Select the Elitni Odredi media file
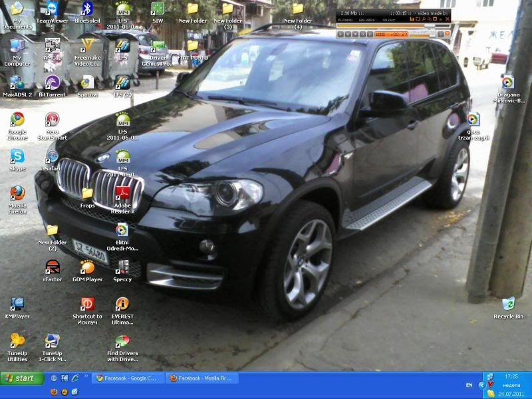Screen dimensions: 532x399 (122, 237)
